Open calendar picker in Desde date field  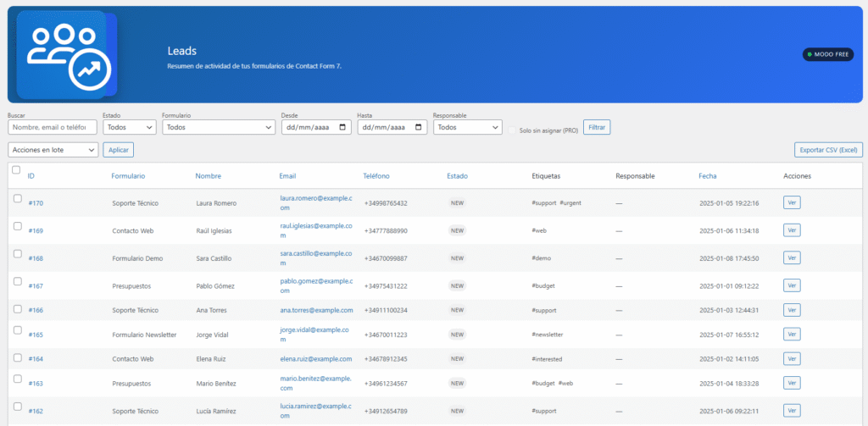tap(342, 127)
